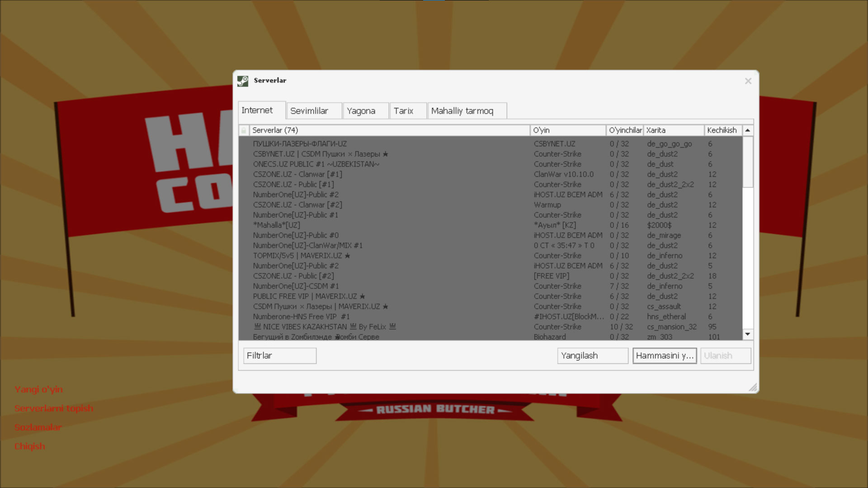This screenshot has width=868, height=488.
Task: Click player count 0 / 16
Action: [x=619, y=225]
